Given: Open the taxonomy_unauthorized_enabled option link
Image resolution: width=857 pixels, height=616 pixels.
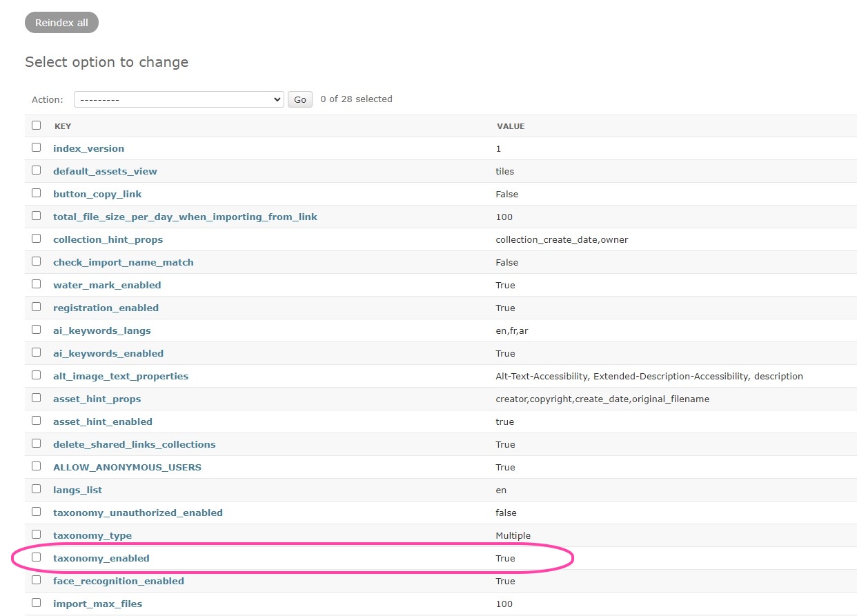Looking at the screenshot, I should tap(138, 513).
